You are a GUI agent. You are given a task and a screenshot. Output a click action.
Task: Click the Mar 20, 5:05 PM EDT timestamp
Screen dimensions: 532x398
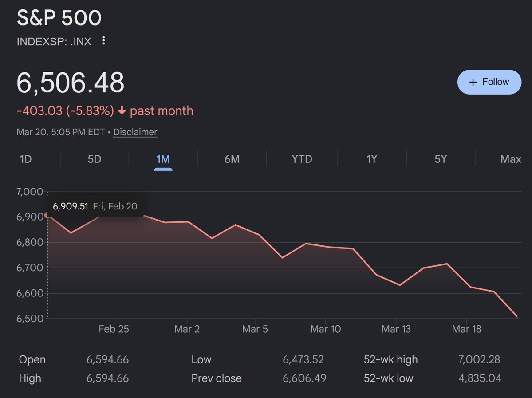[60, 132]
